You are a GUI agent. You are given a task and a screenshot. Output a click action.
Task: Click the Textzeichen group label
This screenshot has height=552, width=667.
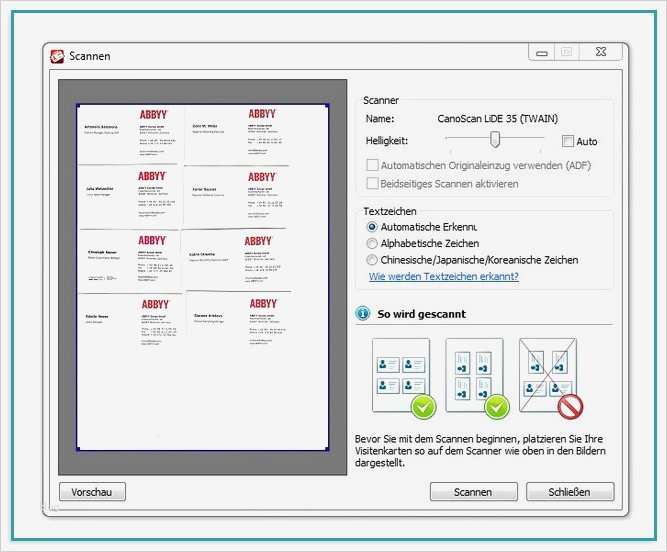390,211
